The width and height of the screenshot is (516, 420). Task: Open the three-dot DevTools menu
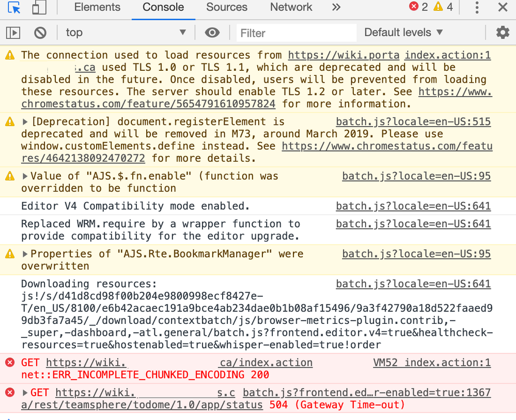[477, 7]
